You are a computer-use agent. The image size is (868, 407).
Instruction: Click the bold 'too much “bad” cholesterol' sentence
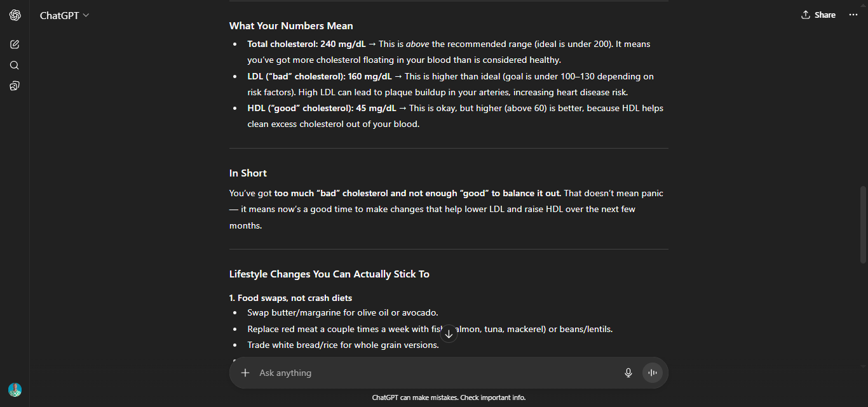(417, 194)
